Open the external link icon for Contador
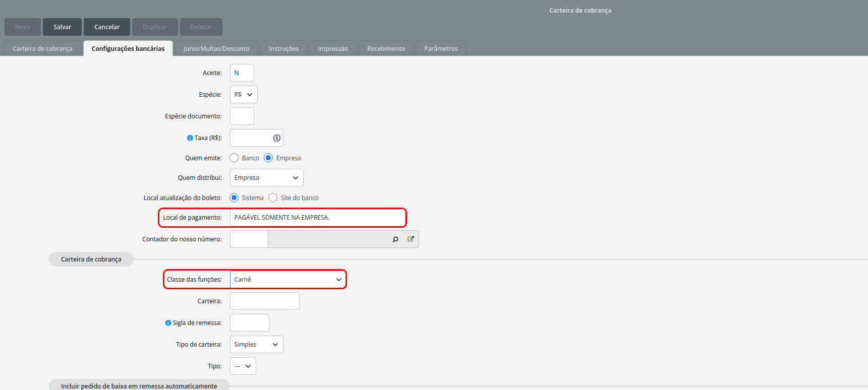 [411, 239]
